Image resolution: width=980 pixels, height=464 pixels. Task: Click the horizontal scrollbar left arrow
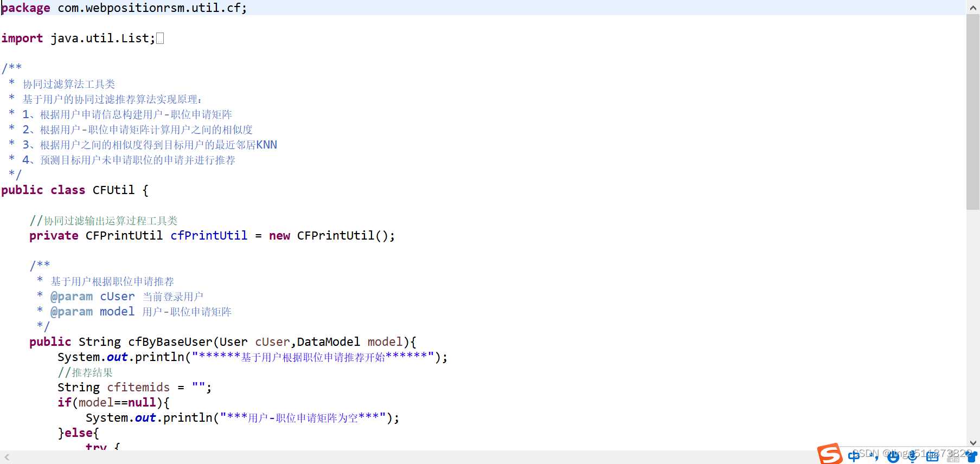click(x=7, y=457)
